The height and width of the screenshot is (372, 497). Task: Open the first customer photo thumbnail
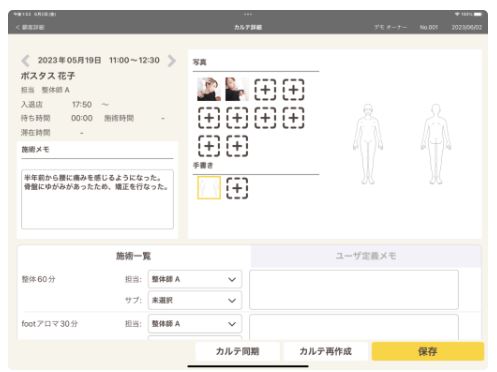point(209,89)
